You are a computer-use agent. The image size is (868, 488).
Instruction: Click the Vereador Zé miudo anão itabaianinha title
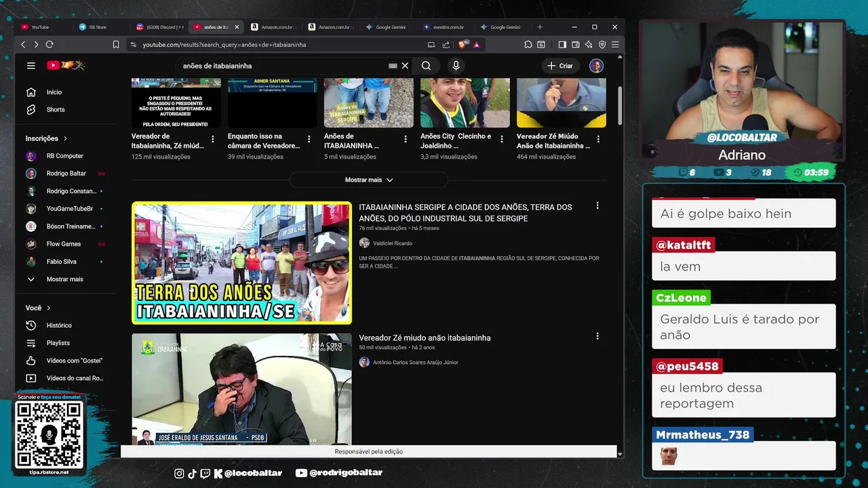[x=425, y=338]
